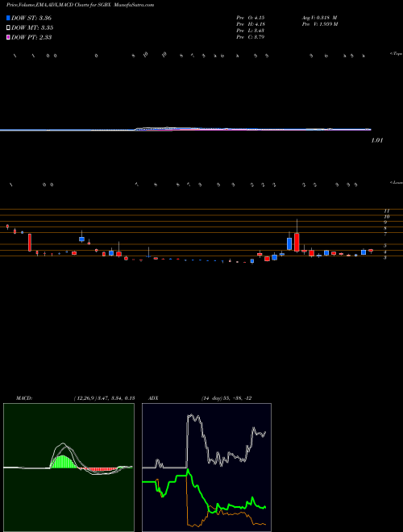This screenshot has width=403, height=532.
Task: Click the 'Pre L: 3.43' value
Action: pyautogui.click(x=251, y=31)
